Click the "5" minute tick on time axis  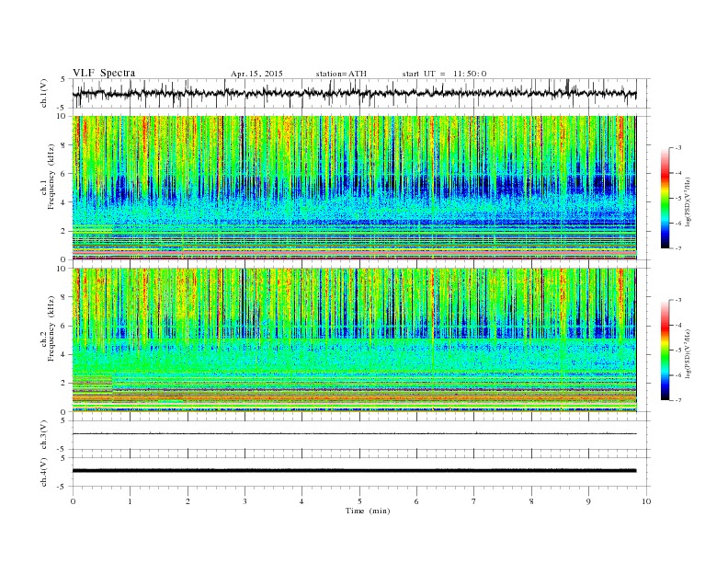coord(359,501)
